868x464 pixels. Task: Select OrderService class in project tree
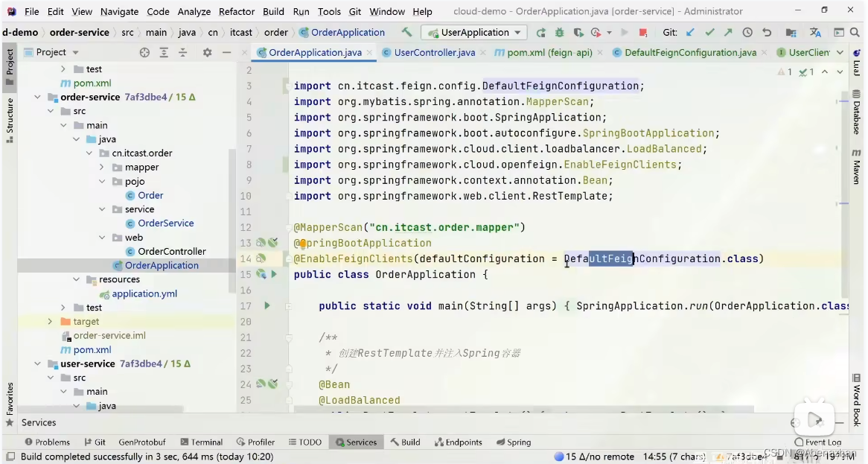point(165,223)
